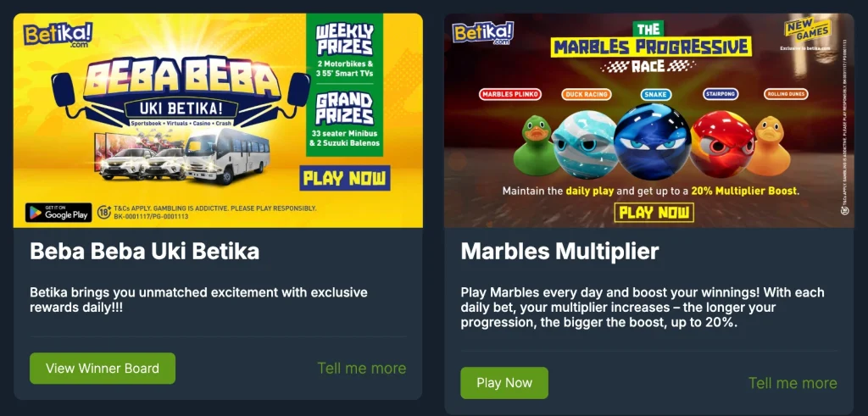Open Tell me more for Marbles Multiplier
Viewport: 868px width, 416px height.
(x=793, y=383)
